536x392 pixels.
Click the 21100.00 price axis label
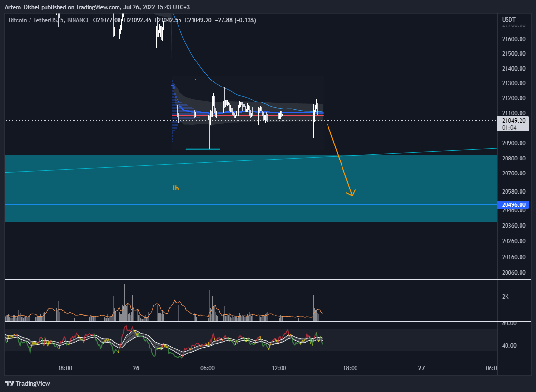click(x=513, y=113)
